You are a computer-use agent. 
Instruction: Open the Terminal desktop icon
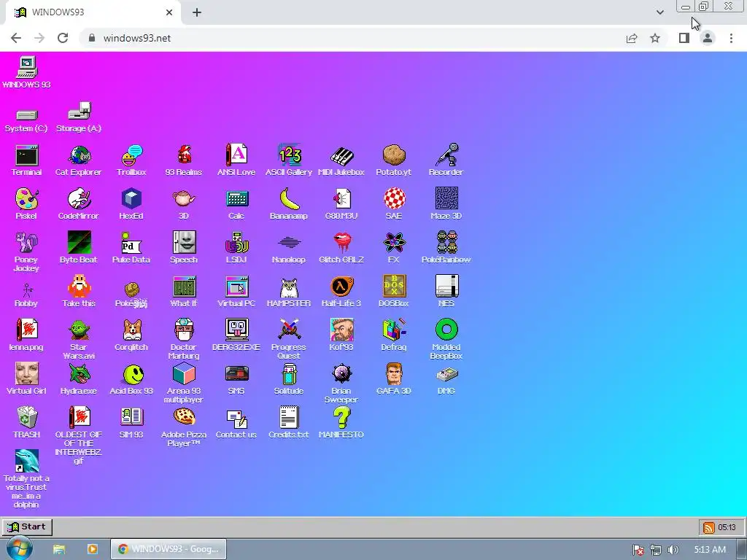[27, 160]
